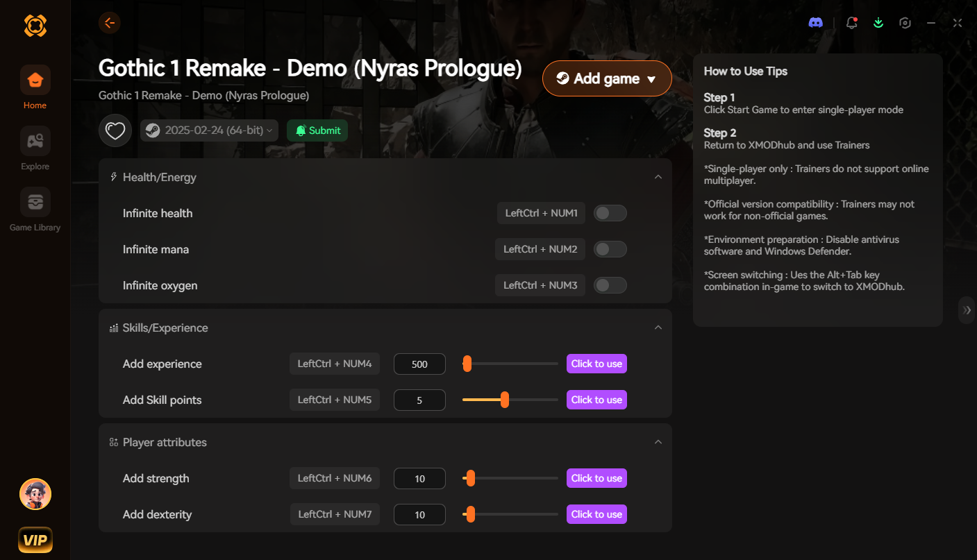977x560 pixels.
Task: Click the How to Use Tips heading
Action: (x=746, y=71)
